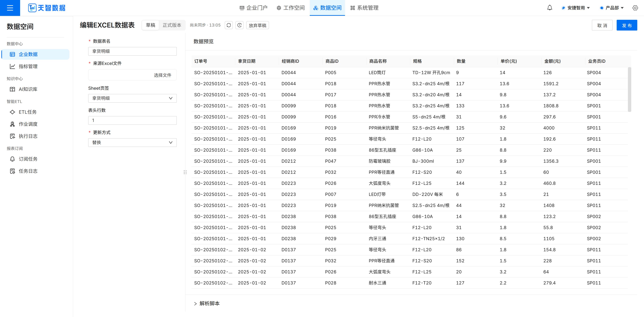644x317 pixels.
Task: Click the 发布 button
Action: (627, 25)
